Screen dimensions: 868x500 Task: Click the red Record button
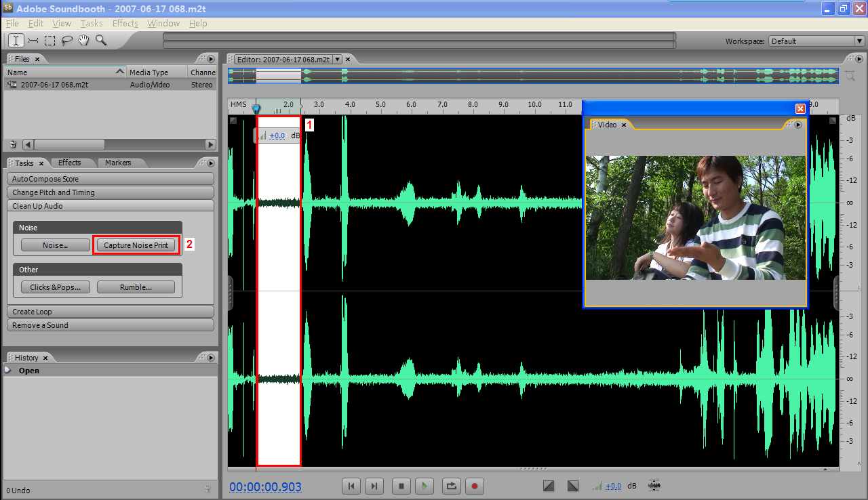pyautogui.click(x=475, y=486)
